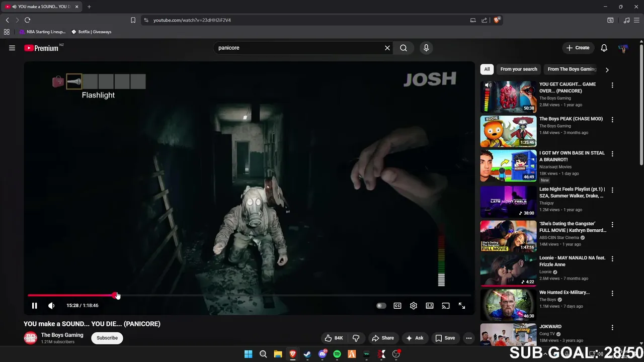The height and width of the screenshot is (362, 644).
Task: Like the video with 84K likes
Action: click(334, 338)
